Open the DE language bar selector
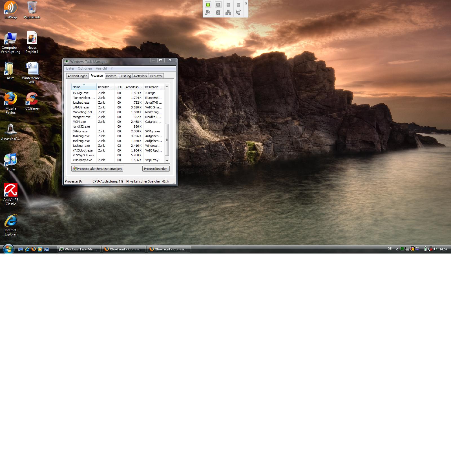 390,249
